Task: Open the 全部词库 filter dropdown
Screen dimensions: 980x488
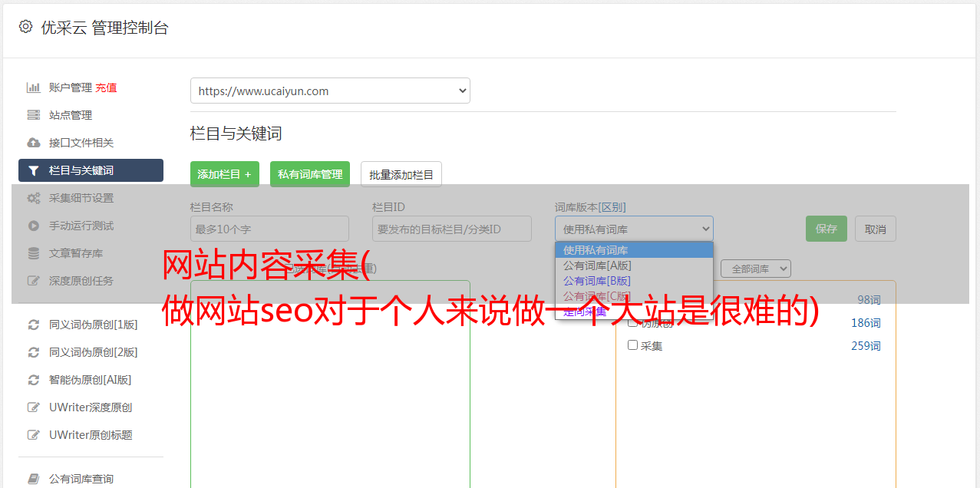Action: pos(755,269)
